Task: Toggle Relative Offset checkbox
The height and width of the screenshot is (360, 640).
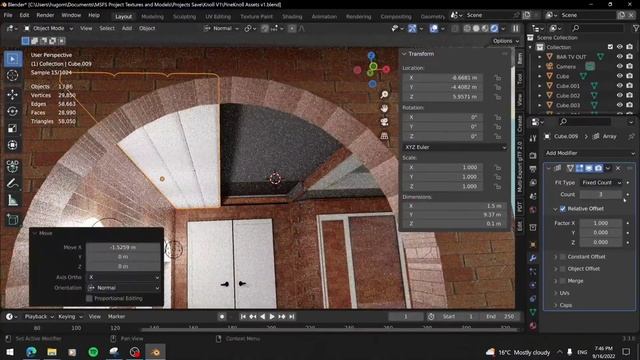Action: point(563,209)
